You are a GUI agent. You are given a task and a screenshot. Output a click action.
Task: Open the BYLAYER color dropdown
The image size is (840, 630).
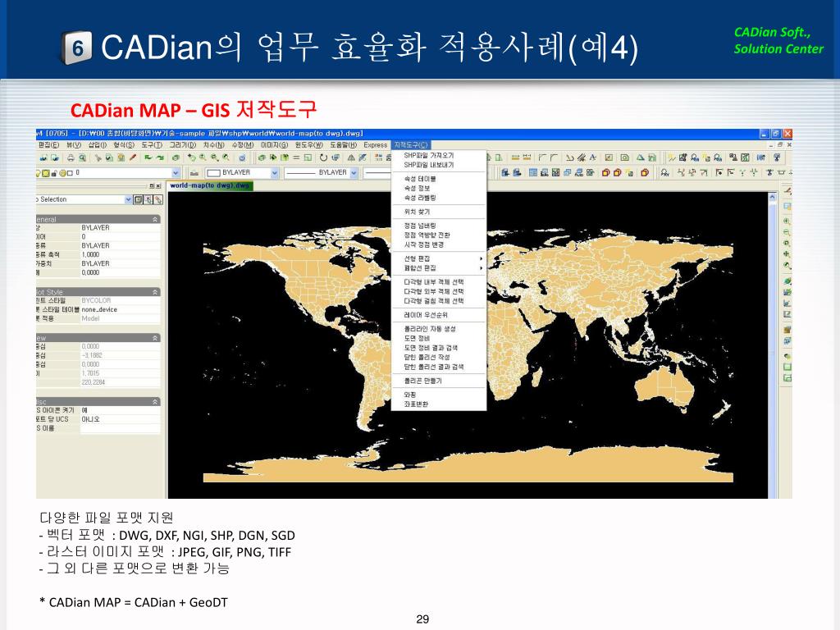coord(274,173)
